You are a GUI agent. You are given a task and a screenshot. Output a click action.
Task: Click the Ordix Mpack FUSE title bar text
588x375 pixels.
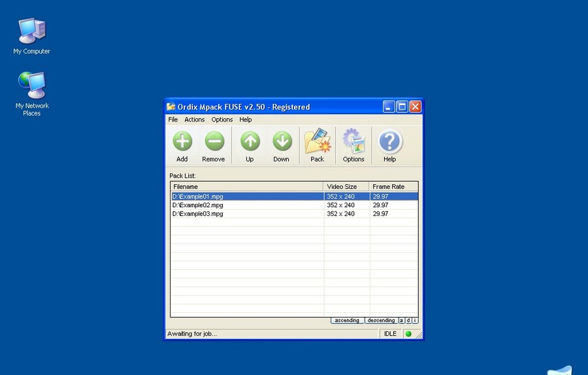coord(244,107)
